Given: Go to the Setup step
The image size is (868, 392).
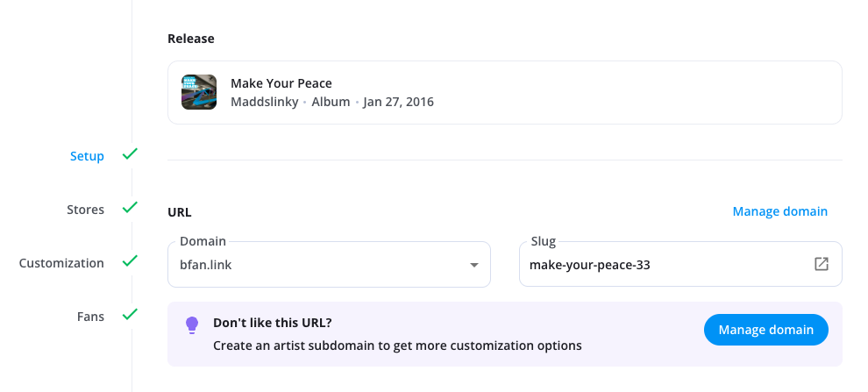Looking at the screenshot, I should point(87,156).
